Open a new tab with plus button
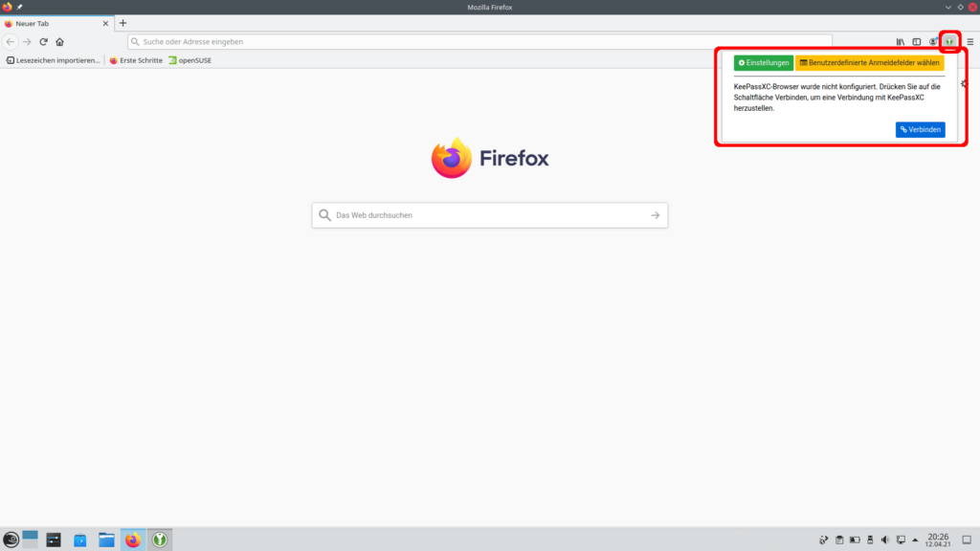 122,23
